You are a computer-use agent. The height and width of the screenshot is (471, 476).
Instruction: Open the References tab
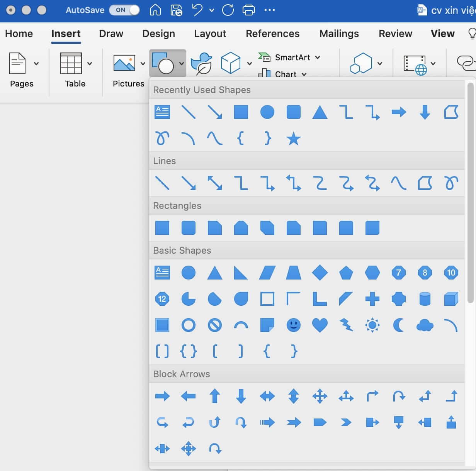[x=272, y=34]
